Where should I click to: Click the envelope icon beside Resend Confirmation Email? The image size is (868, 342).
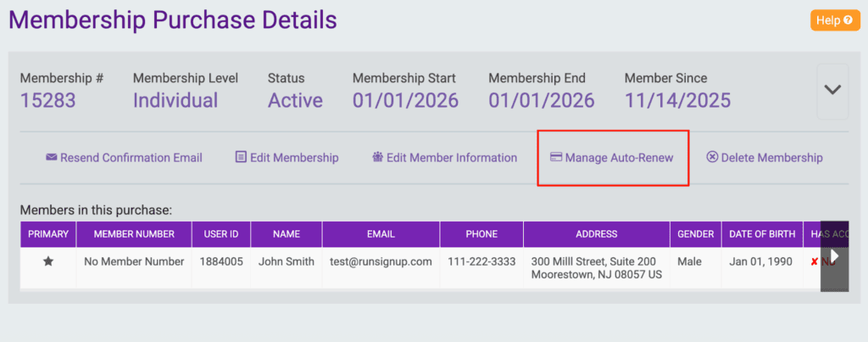click(x=51, y=158)
